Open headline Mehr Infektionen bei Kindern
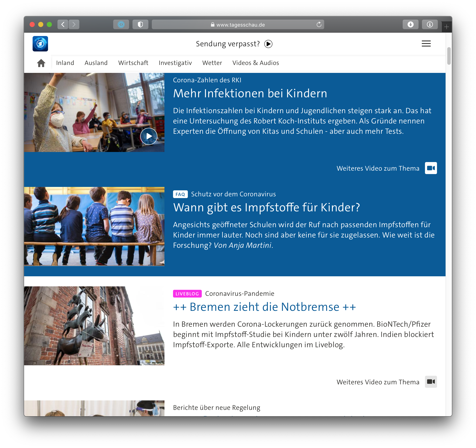This screenshot has width=476, height=448. [250, 93]
